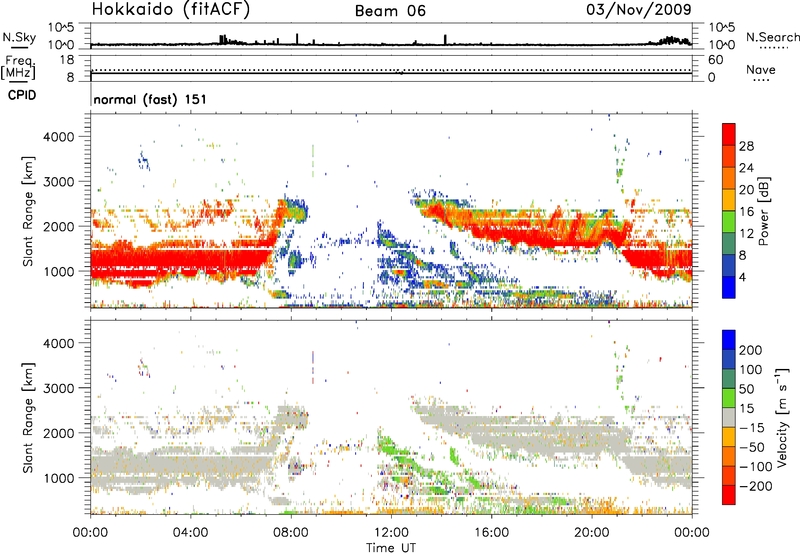Select the "N.Sky" legend label
This screenshot has width=800, height=554.
pyautogui.click(x=19, y=37)
